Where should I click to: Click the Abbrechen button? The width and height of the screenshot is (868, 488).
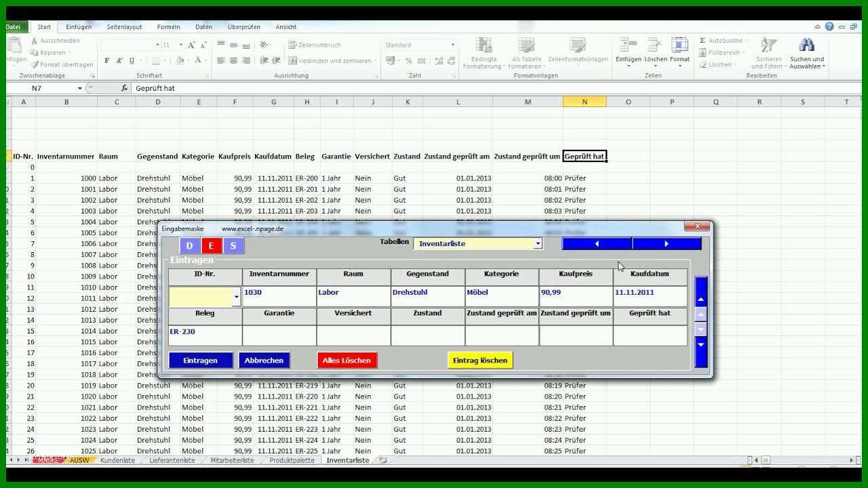tap(264, 360)
